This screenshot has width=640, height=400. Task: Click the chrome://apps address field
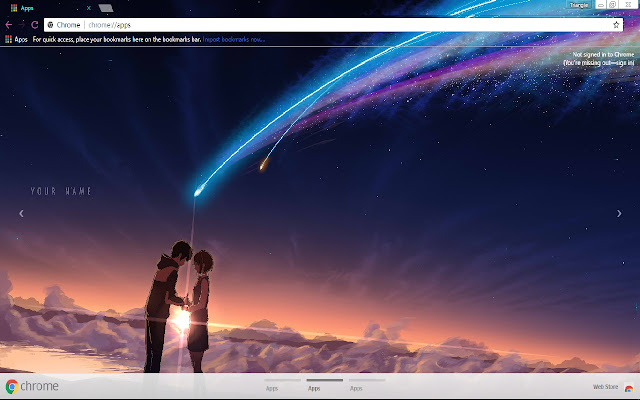(x=333, y=25)
